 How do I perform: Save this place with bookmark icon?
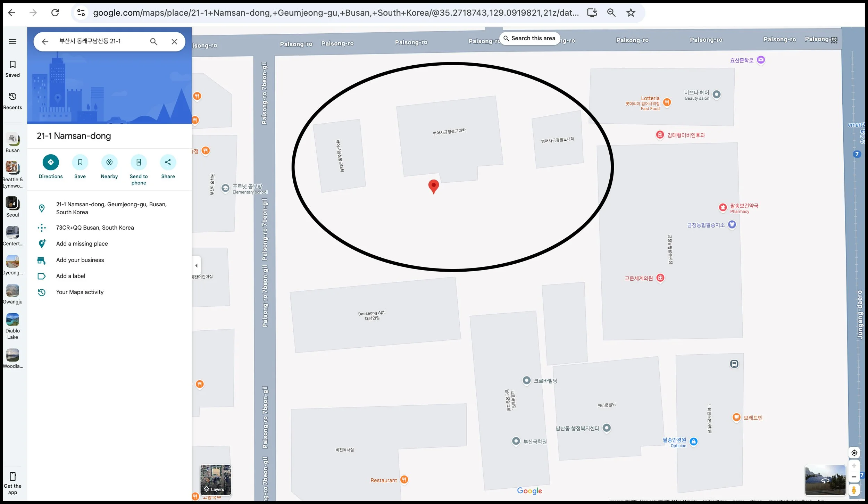tap(80, 162)
